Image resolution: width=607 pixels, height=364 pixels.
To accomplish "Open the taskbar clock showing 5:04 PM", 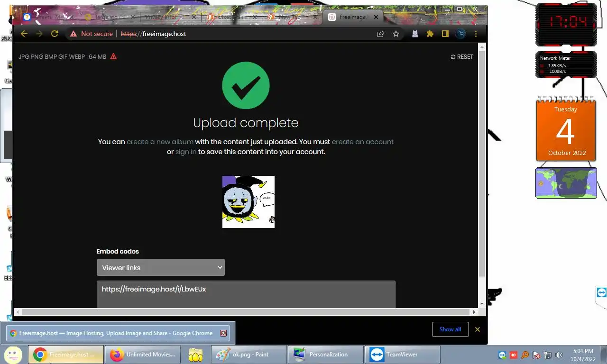I will (x=583, y=355).
